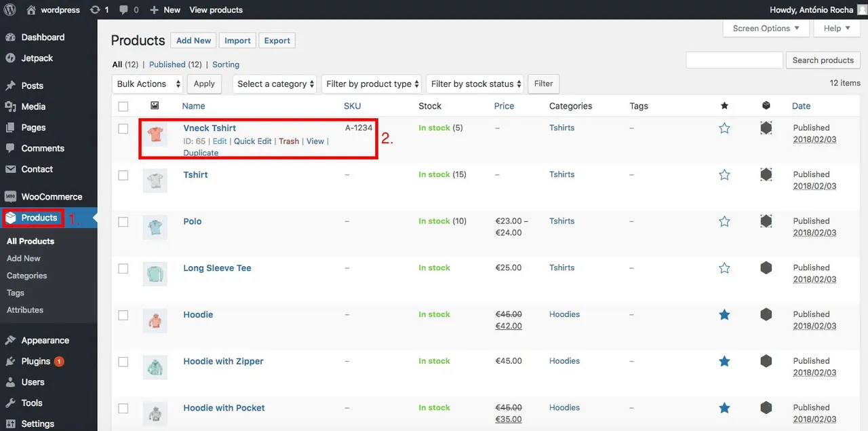868x431 pixels.
Task: Open the Tags submenu item
Action: [x=16, y=293]
